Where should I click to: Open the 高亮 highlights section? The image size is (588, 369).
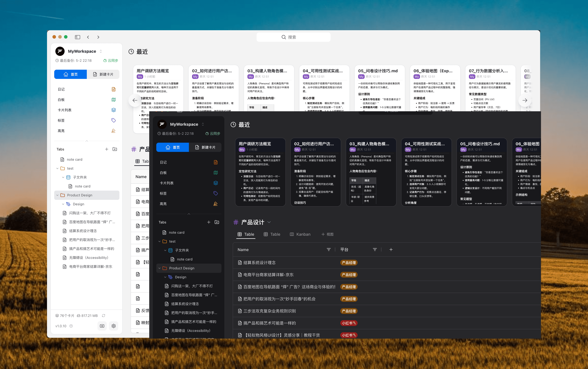(x=163, y=204)
